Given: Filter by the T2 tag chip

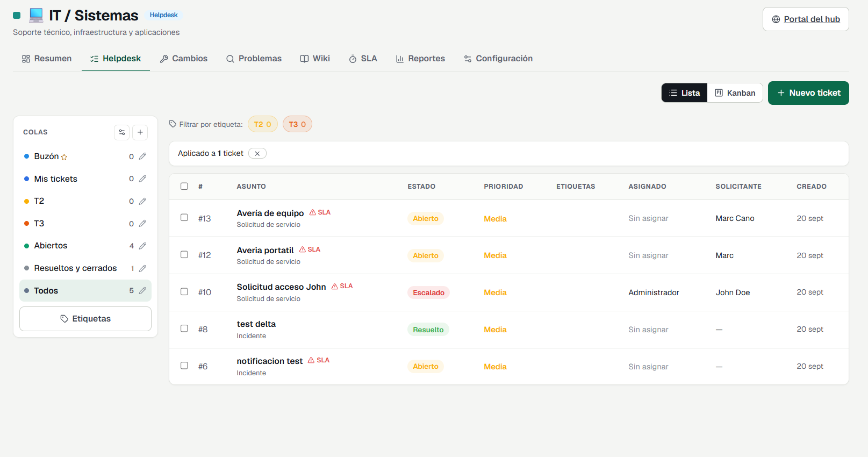Looking at the screenshot, I should pos(263,124).
